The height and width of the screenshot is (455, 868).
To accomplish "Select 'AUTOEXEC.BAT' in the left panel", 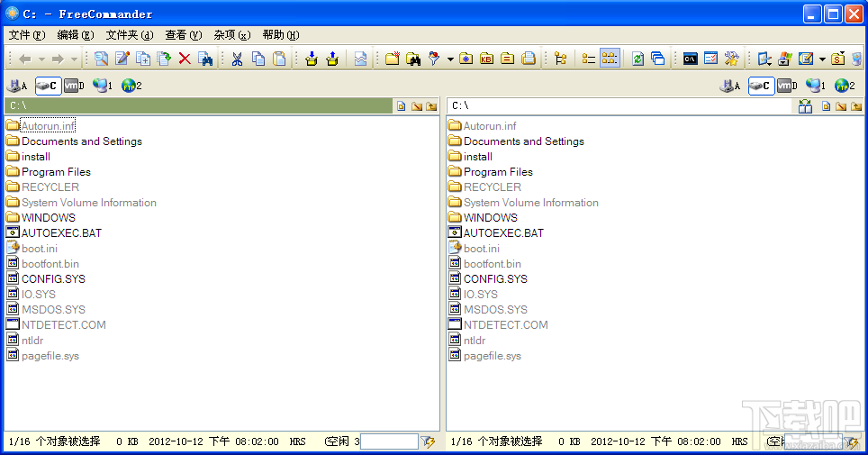I will [x=61, y=233].
